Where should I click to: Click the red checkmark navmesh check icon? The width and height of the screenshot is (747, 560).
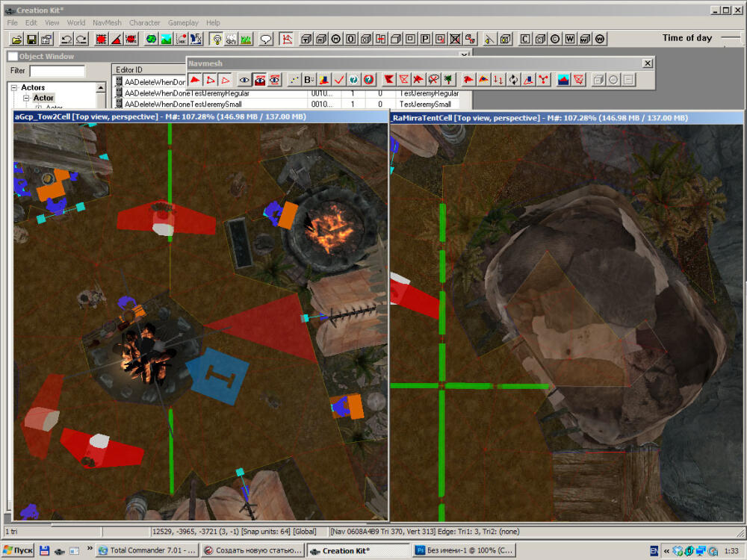(x=338, y=80)
